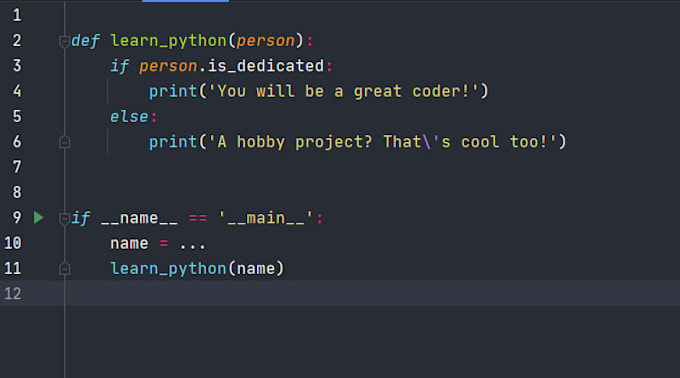The image size is (680, 378).
Task: Click the def keyword on line 2
Action: click(85, 41)
